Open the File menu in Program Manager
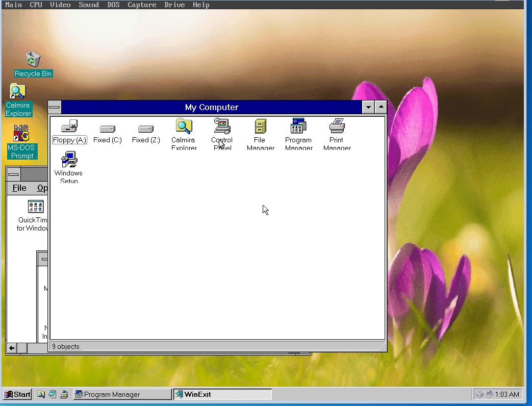This screenshot has width=532, height=406. pos(19,188)
